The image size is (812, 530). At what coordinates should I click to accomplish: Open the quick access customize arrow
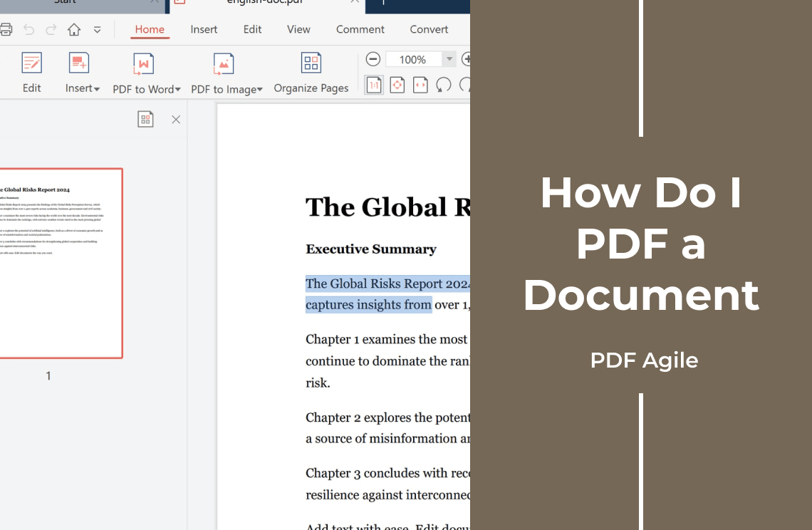pos(97,30)
